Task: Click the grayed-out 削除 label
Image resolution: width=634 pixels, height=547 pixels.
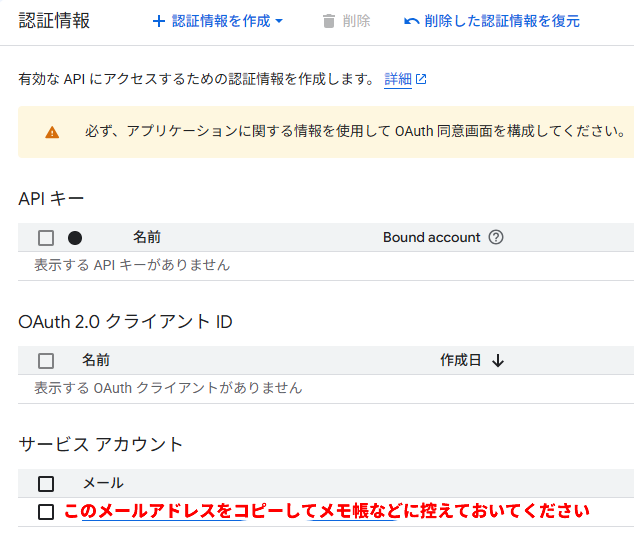Action: pyautogui.click(x=356, y=21)
